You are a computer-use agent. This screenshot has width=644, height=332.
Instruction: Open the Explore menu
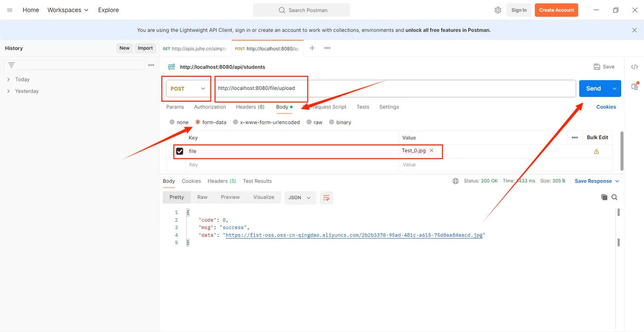109,10
